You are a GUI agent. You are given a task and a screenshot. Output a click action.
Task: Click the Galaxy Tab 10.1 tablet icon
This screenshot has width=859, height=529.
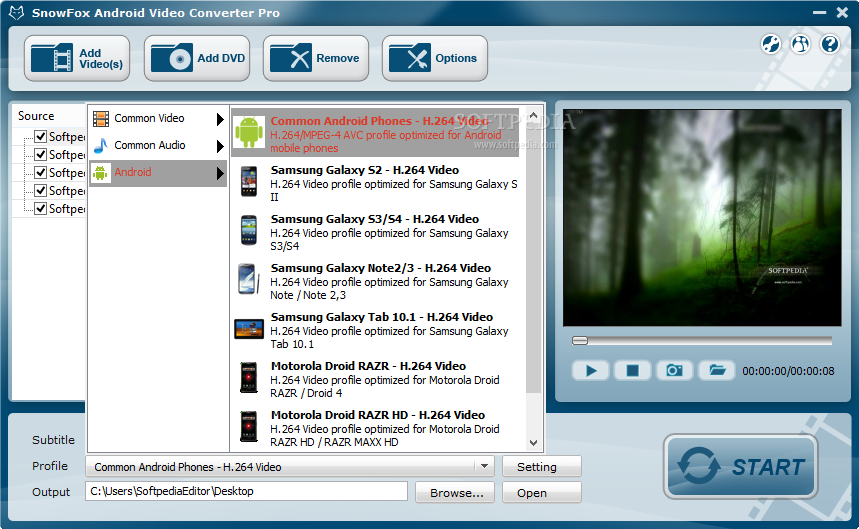tap(249, 329)
